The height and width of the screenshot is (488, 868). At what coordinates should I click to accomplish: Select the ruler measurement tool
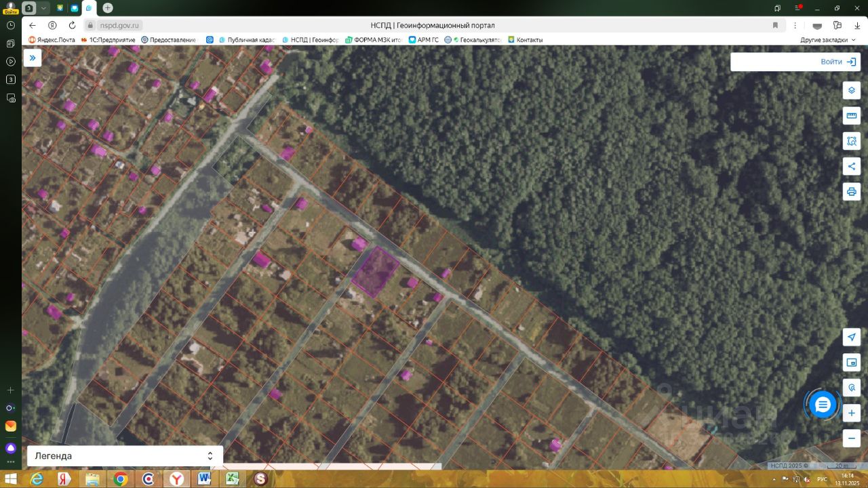[852, 115]
